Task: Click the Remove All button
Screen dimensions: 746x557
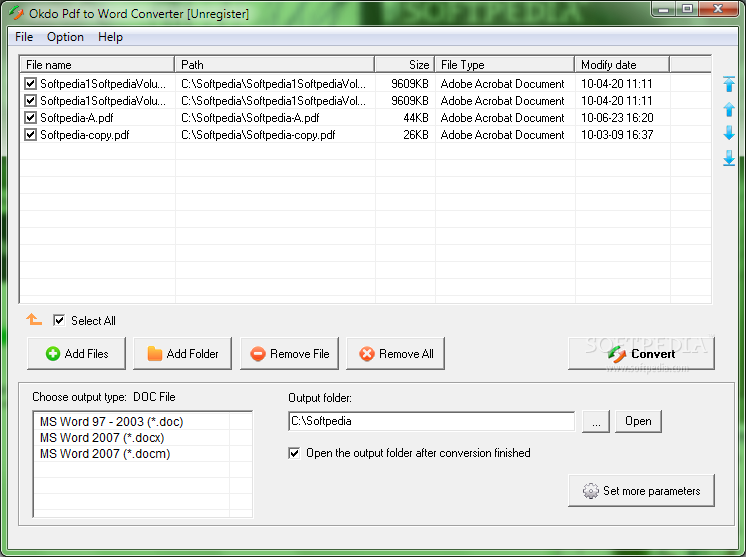Action: click(395, 353)
